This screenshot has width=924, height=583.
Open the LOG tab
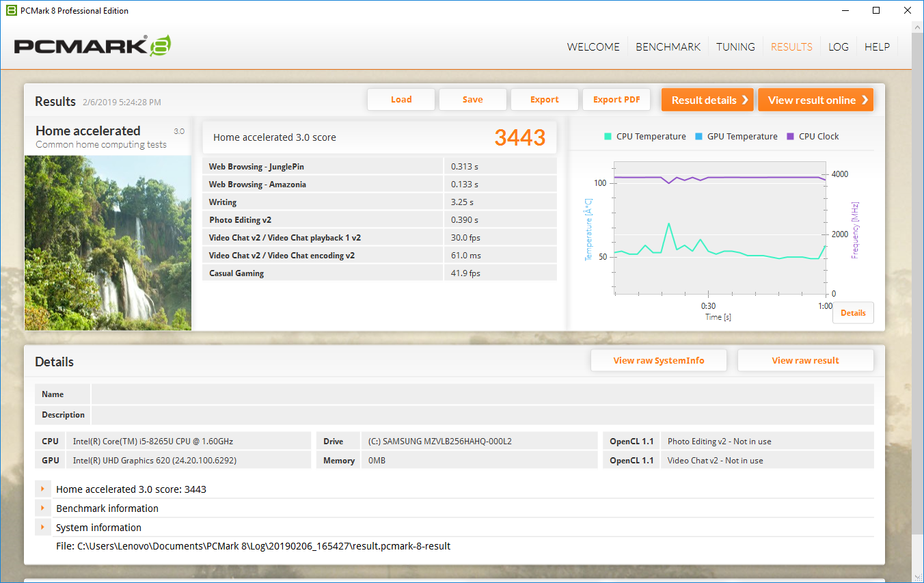coord(838,47)
